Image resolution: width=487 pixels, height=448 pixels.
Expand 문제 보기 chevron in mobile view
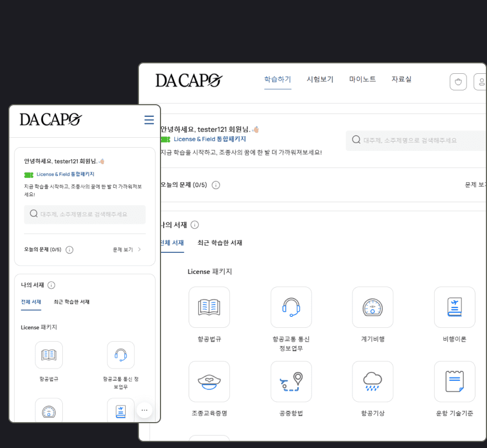click(x=139, y=250)
